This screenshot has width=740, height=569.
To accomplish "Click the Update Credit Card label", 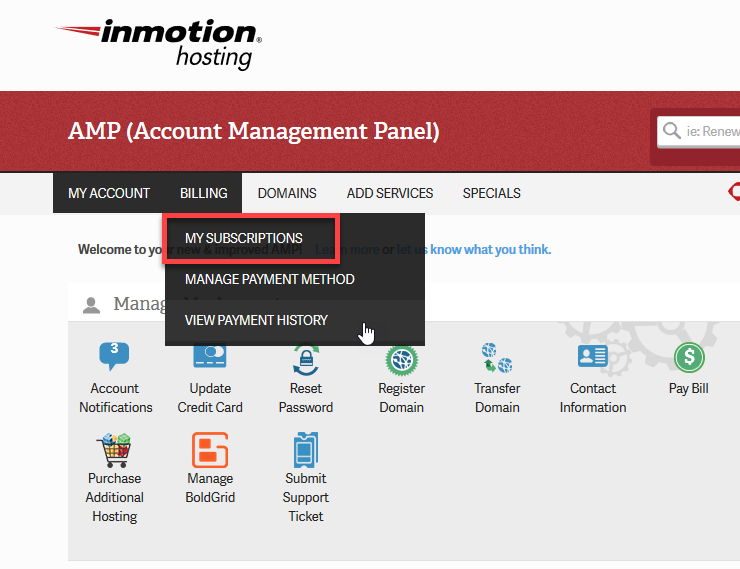I will click(210, 398).
